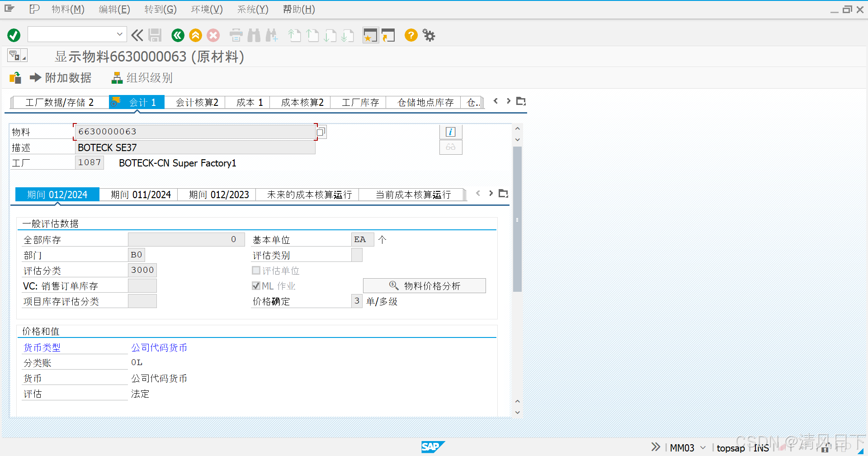
Task: Enable the 评估单位 checkbox
Action: (256, 270)
